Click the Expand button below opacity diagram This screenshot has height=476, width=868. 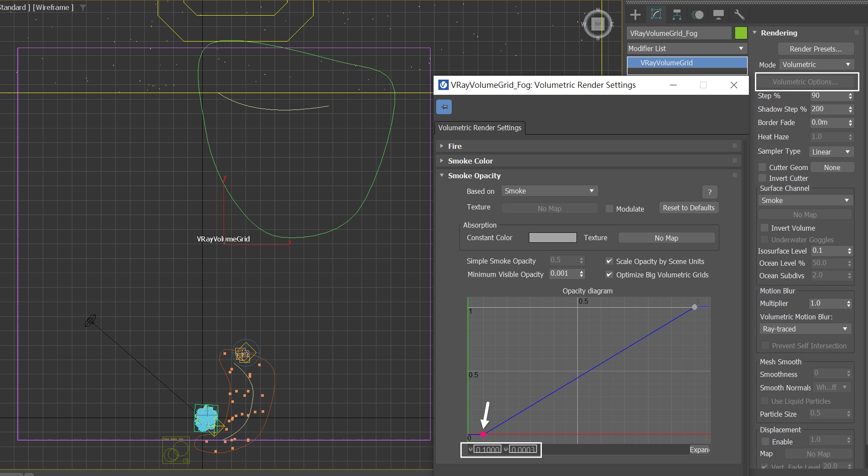pos(699,450)
